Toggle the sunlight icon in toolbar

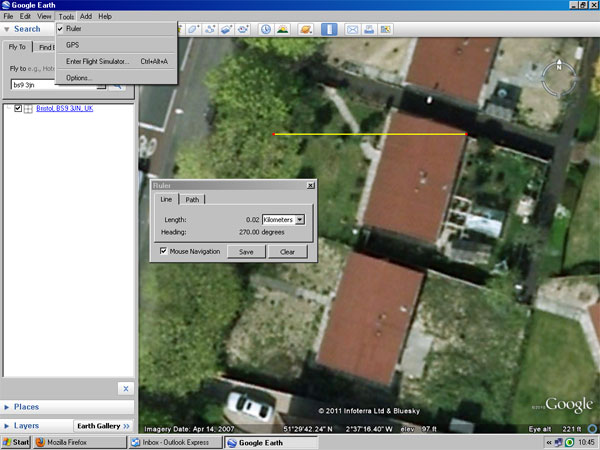tap(283, 29)
